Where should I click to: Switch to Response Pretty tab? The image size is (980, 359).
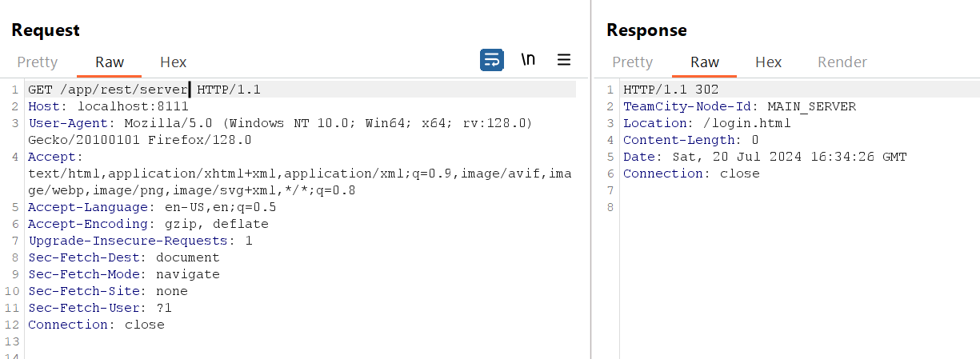[633, 62]
